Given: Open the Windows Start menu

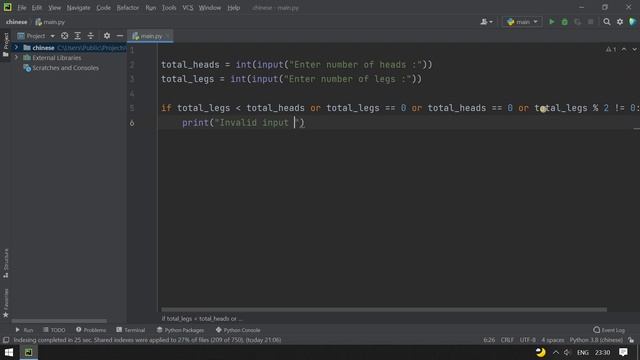Looking at the screenshot, I should click(9, 352).
